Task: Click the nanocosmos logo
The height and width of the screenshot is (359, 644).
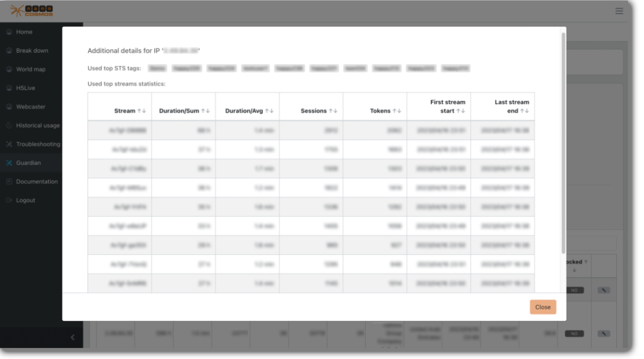Action: pos(32,10)
